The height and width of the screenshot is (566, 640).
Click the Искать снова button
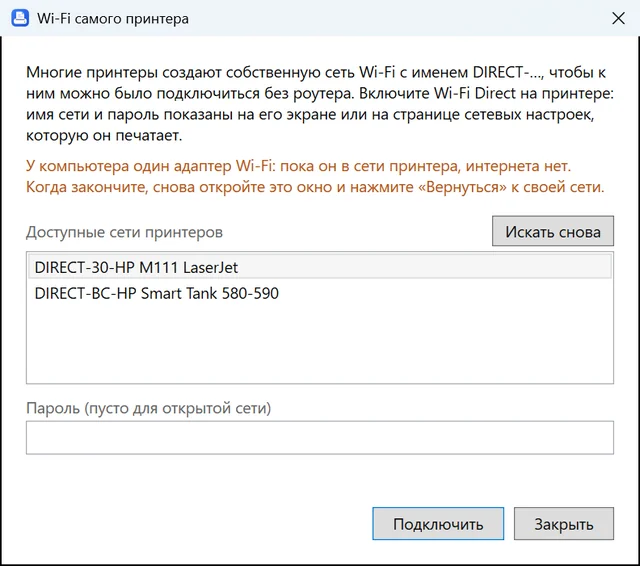click(x=553, y=231)
